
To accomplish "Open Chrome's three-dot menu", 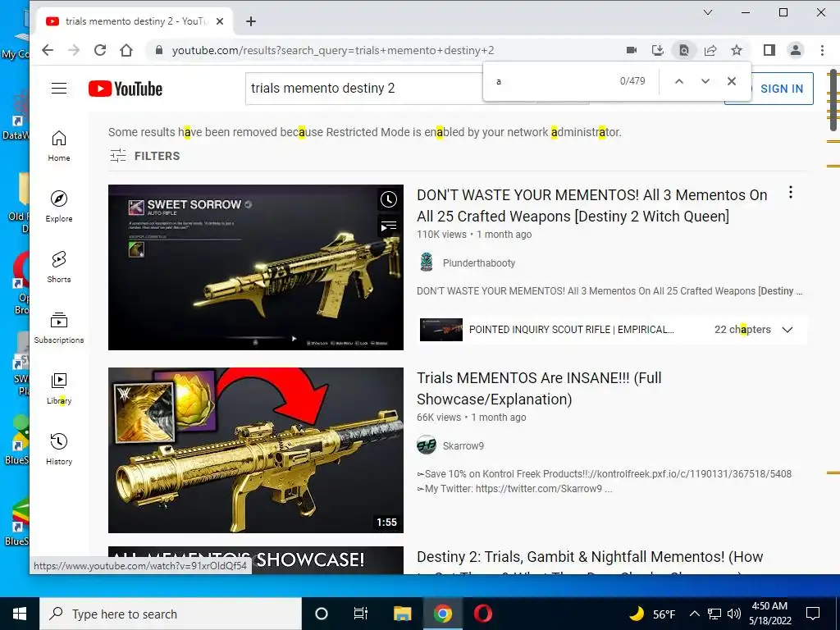I will pyautogui.click(x=822, y=50).
